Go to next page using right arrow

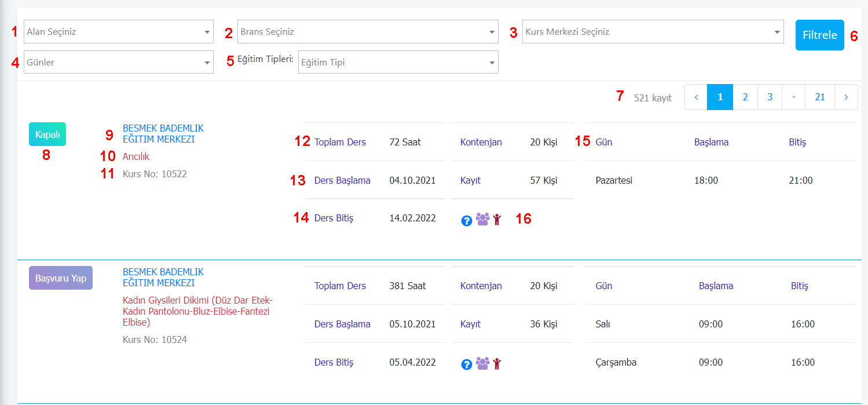click(846, 97)
